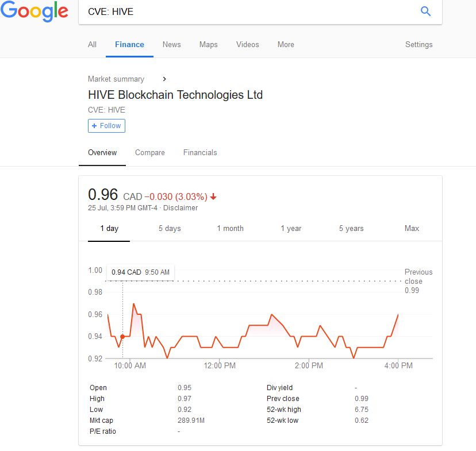Select the Finance search tab
The height and width of the screenshot is (451, 476).
coord(129,45)
